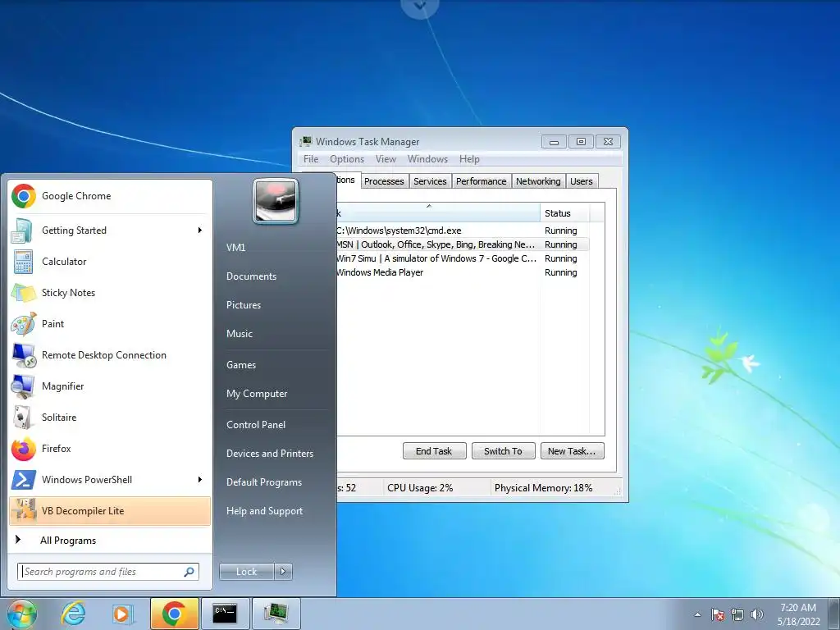Click the End Task button
This screenshot has height=630, width=840.
point(434,451)
